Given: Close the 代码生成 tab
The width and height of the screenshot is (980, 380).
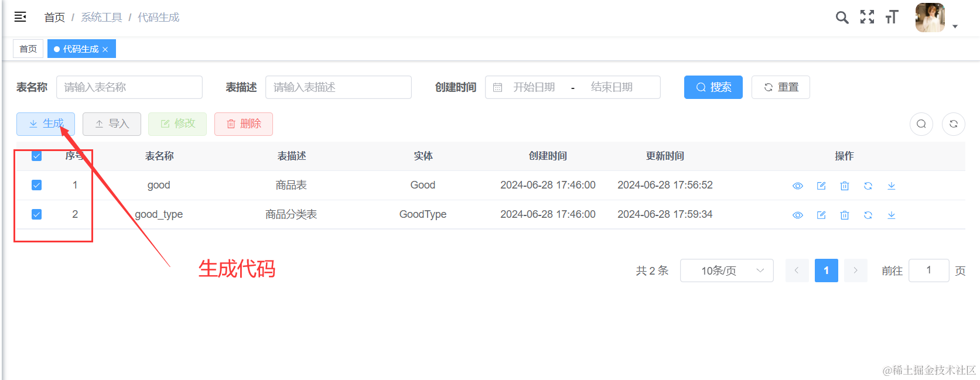Looking at the screenshot, I should 105,50.
